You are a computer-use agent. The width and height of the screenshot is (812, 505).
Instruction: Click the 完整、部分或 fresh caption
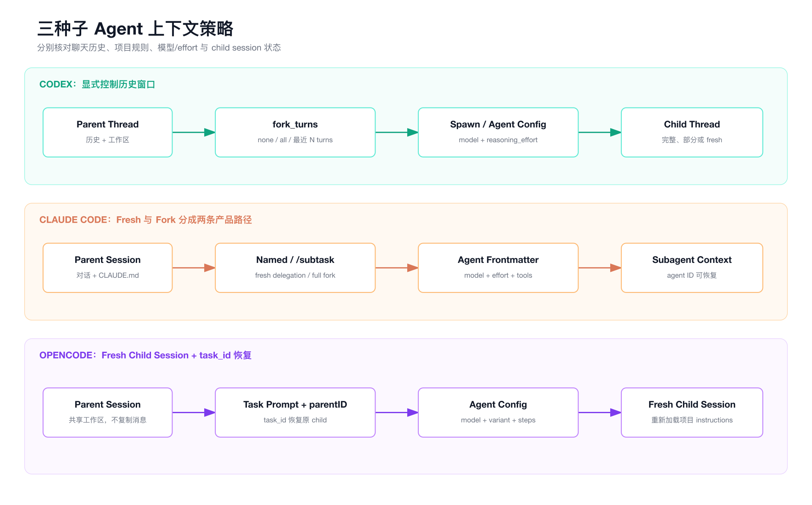[692, 140]
